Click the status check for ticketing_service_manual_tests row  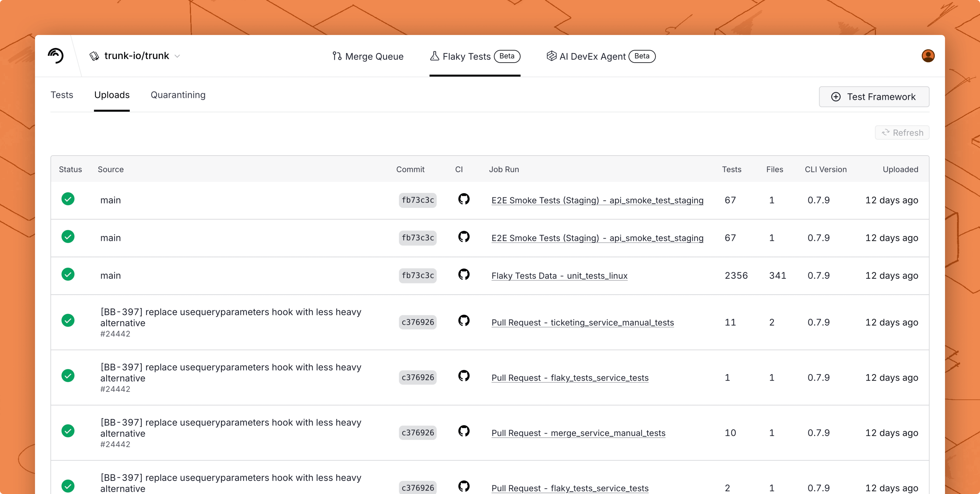(68, 321)
